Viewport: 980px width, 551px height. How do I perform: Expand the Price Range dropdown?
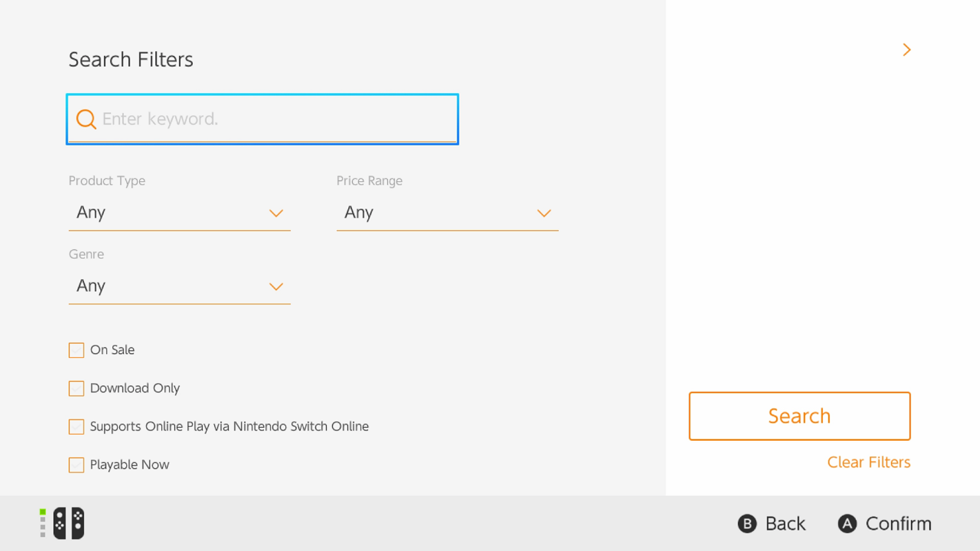click(x=447, y=213)
